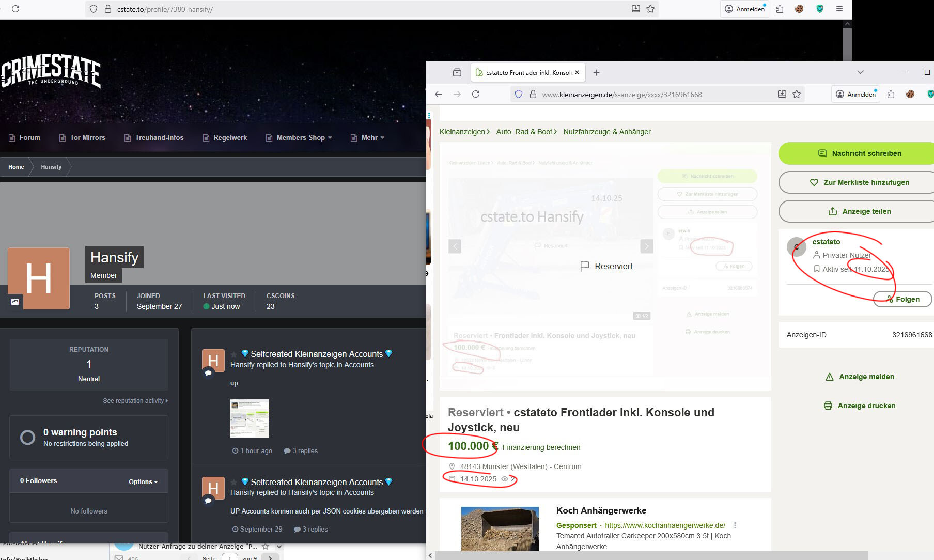The image size is (934, 560).
Task: Go back in the Kleinanzeigen browser window
Action: (x=439, y=94)
